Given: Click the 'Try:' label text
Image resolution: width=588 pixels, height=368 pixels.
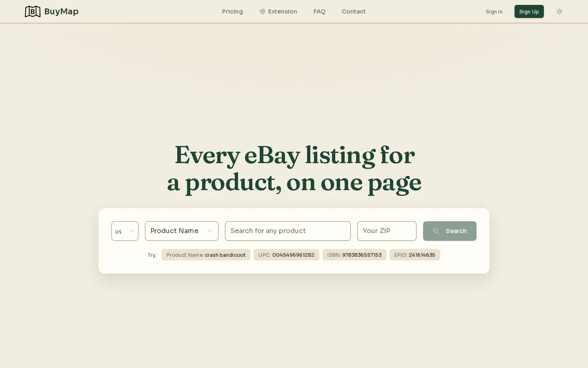Looking at the screenshot, I should [x=152, y=255].
